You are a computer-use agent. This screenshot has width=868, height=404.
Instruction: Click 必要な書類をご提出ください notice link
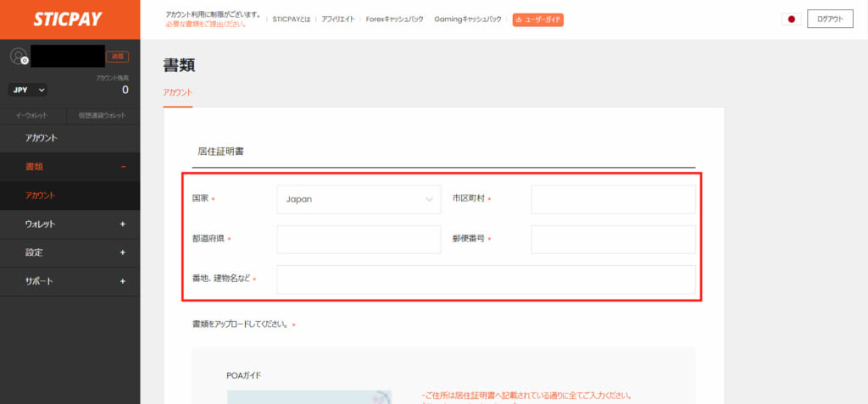pyautogui.click(x=206, y=25)
